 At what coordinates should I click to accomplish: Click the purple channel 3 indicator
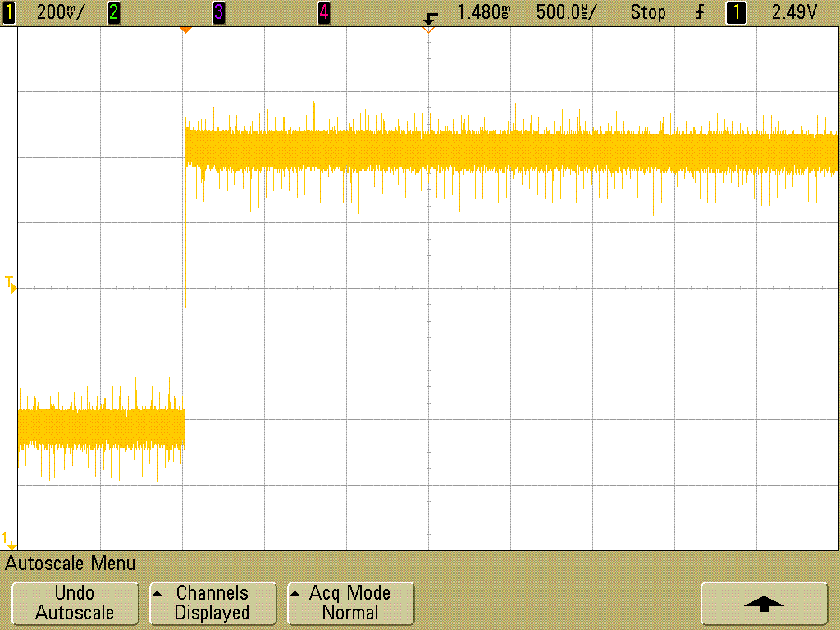pos(218,12)
